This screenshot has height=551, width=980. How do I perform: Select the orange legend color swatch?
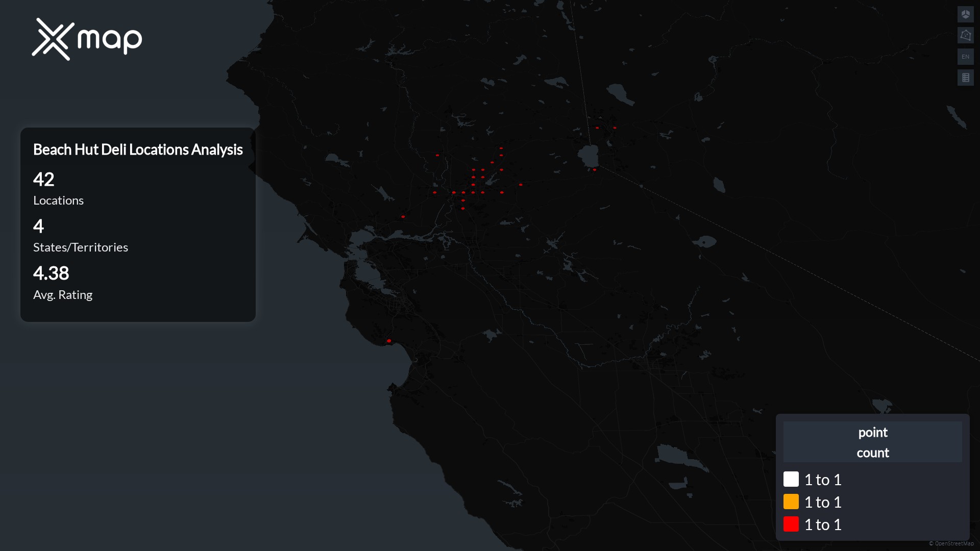tap(791, 502)
